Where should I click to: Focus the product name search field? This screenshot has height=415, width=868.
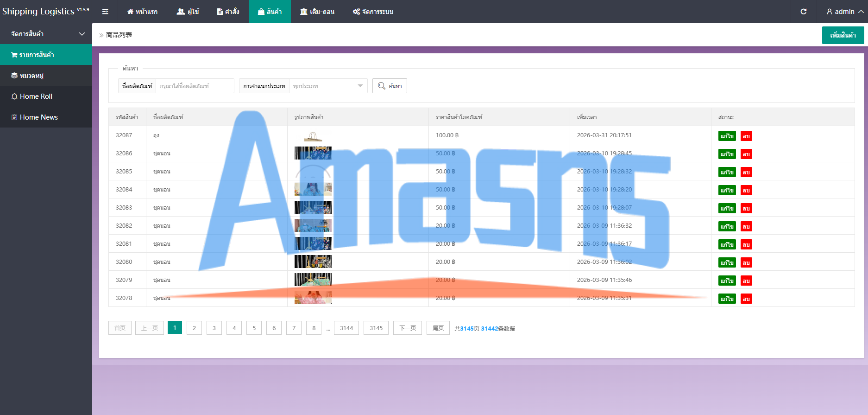(195, 86)
